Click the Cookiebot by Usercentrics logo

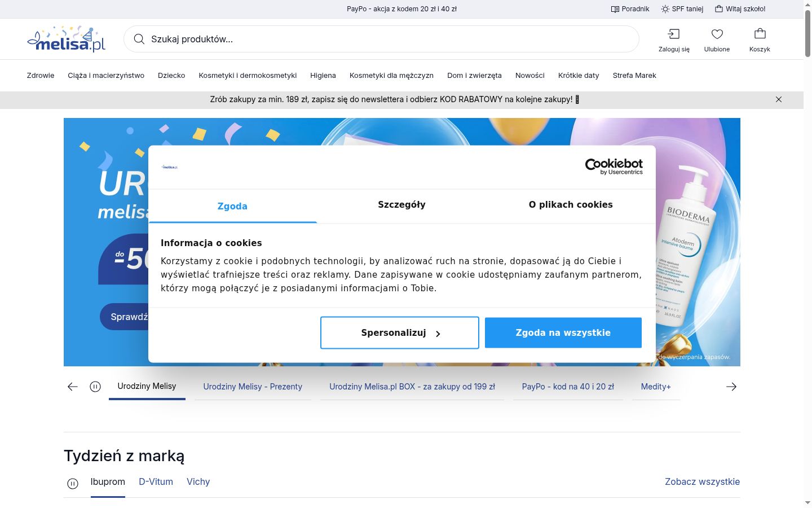click(614, 167)
